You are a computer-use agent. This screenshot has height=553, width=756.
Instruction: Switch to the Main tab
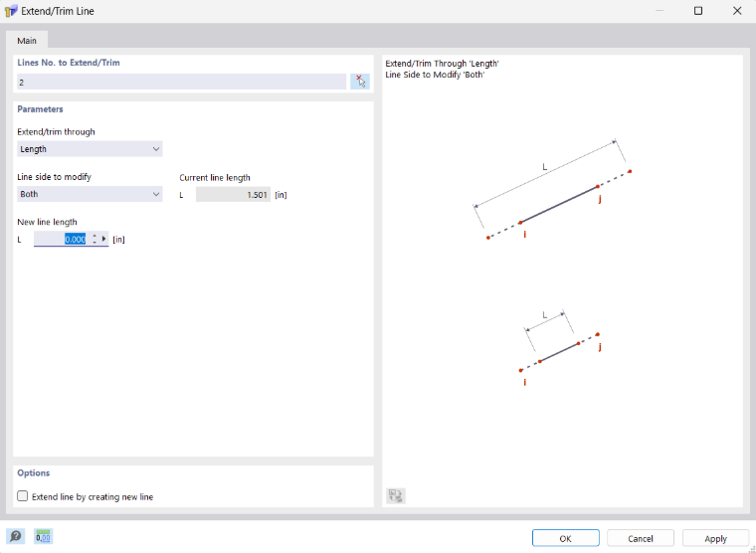[27, 41]
